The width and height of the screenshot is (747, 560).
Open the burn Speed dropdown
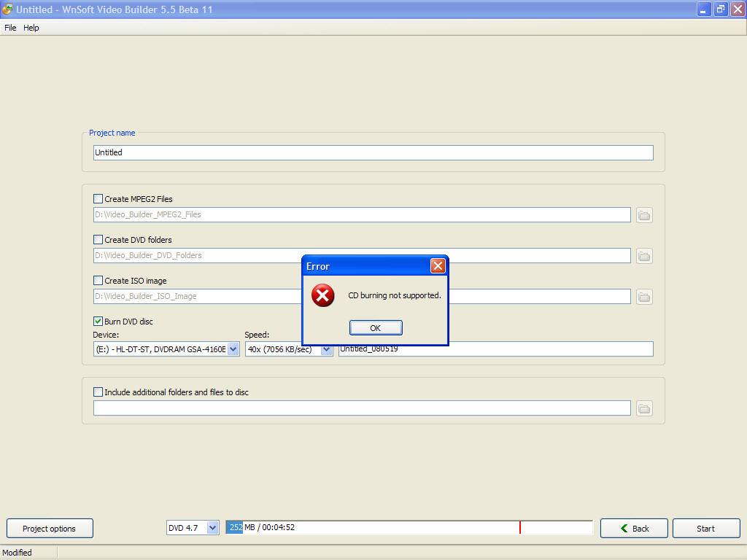pos(326,349)
